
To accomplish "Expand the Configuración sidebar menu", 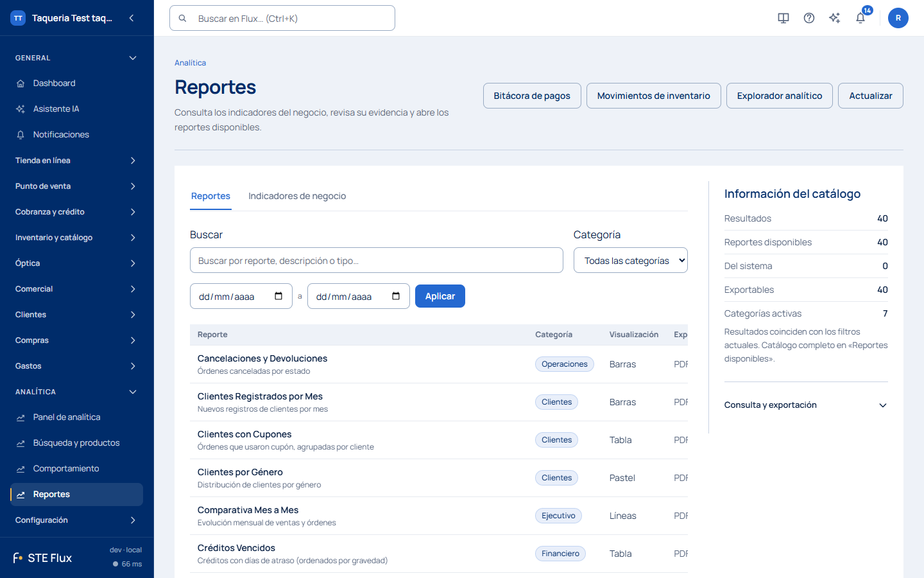I will coord(76,520).
